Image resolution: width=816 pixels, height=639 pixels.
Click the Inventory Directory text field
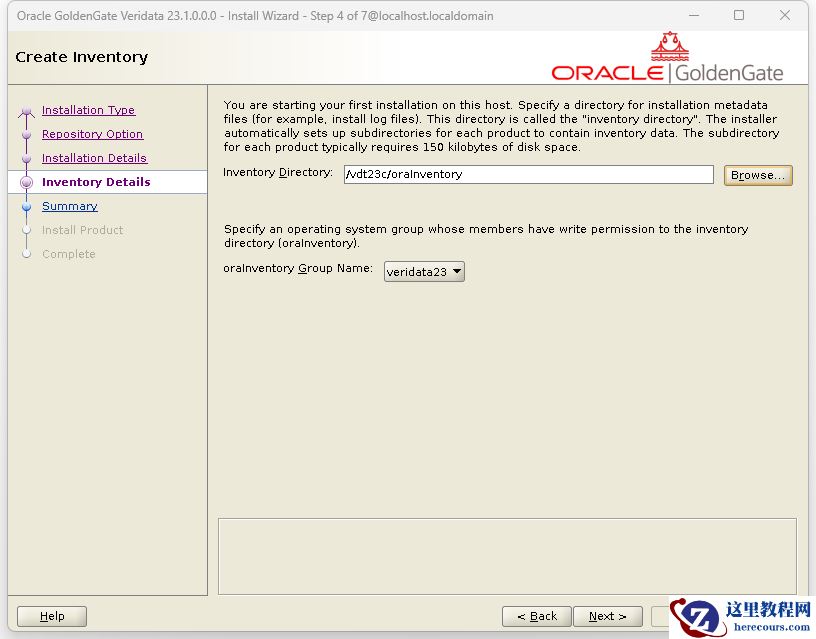(528, 174)
